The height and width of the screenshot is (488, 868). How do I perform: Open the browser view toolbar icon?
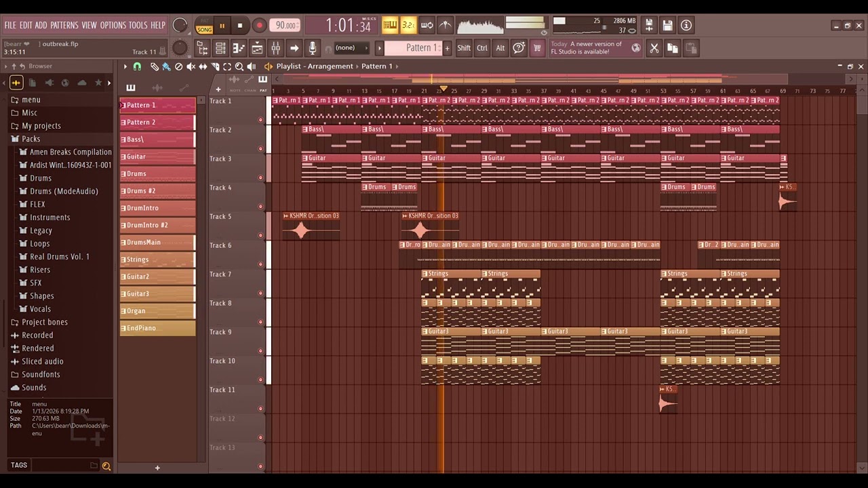(202, 48)
